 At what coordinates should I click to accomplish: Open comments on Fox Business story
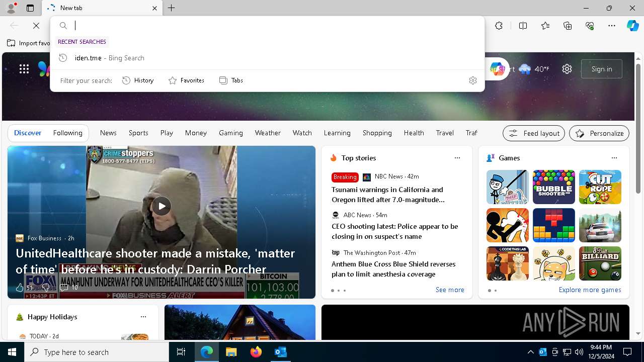click(x=68, y=288)
